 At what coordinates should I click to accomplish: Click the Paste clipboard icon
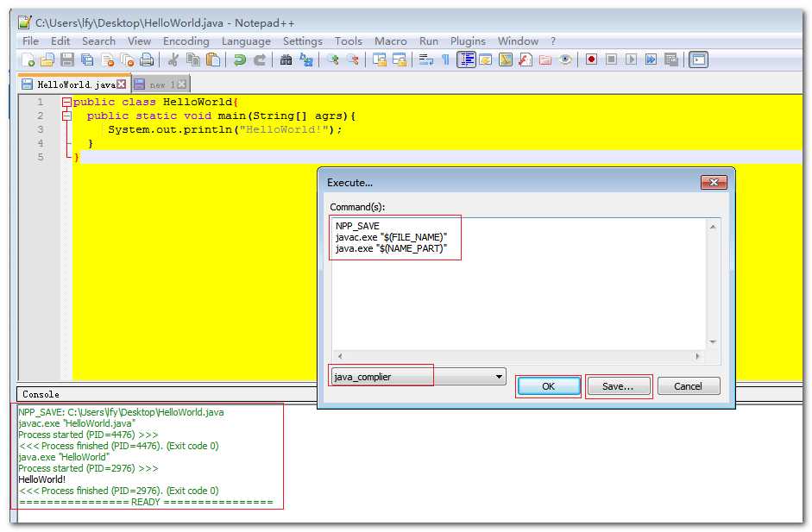[213, 60]
